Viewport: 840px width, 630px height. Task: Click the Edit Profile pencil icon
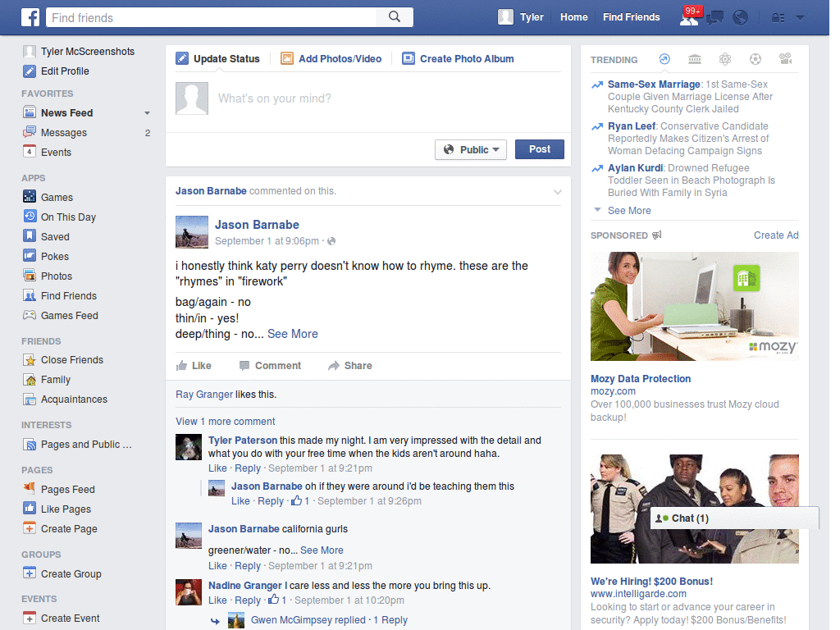30,71
